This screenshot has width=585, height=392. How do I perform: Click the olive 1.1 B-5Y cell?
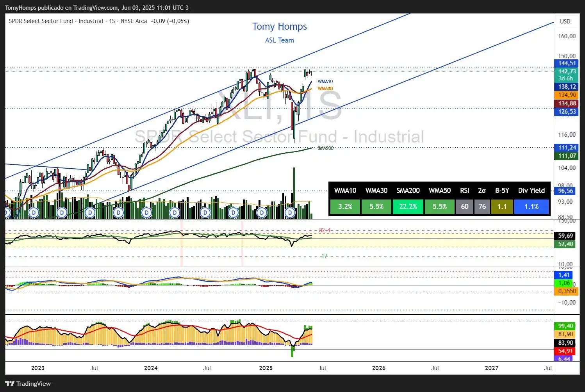tap(502, 207)
